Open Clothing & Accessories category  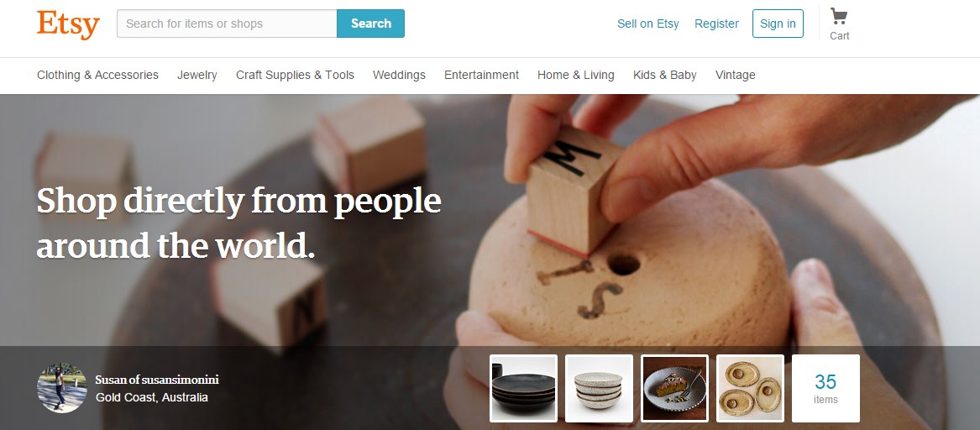(x=97, y=75)
